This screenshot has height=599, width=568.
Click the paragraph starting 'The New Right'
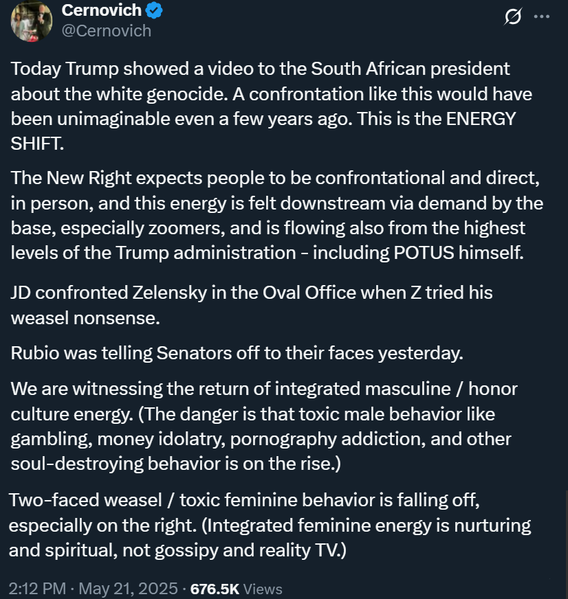tap(277, 215)
